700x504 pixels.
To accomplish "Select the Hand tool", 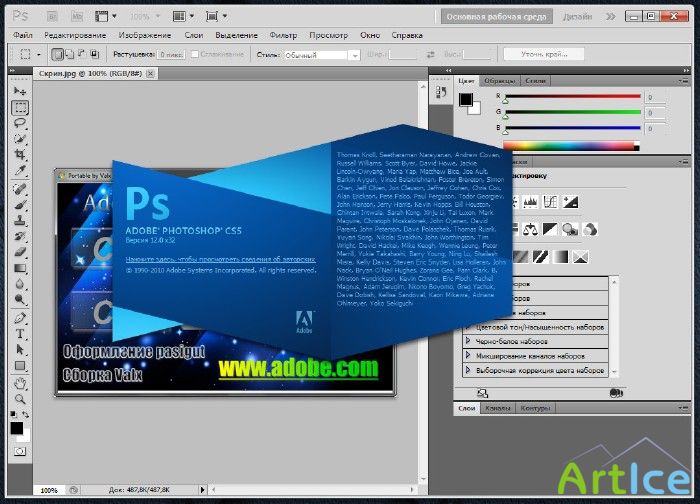I will (20, 383).
